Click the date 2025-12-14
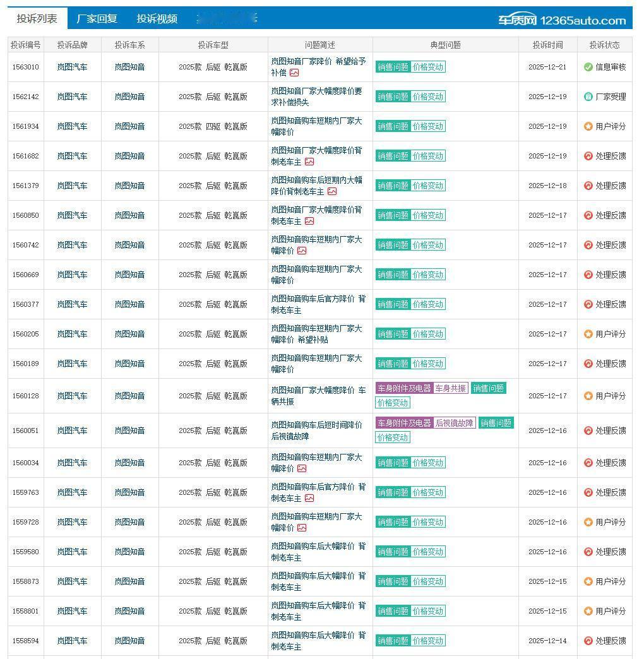 [547, 641]
